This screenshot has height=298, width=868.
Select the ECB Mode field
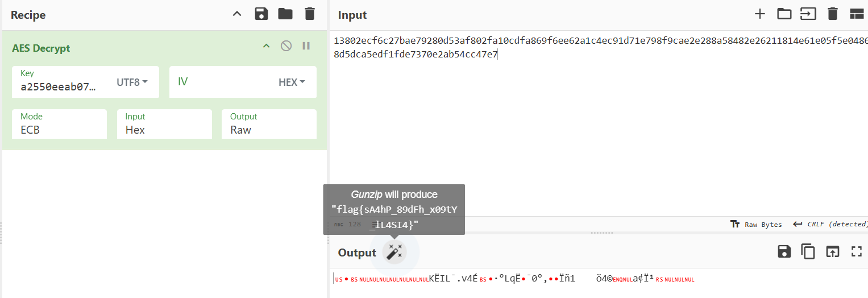59,124
